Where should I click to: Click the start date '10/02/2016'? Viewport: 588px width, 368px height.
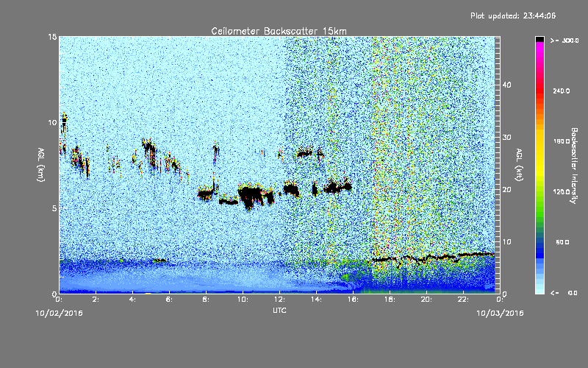click(x=60, y=314)
